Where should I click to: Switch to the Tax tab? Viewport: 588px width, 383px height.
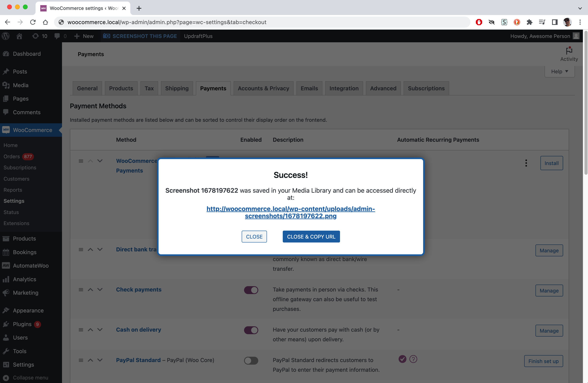pos(149,88)
